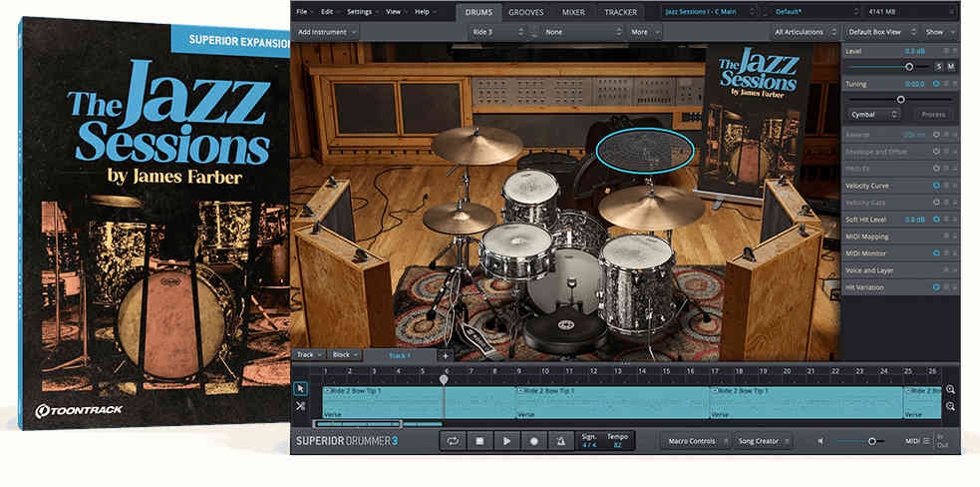Open the All Articulations dropdown
Viewport: 980px width, 487px height.
coord(805,31)
